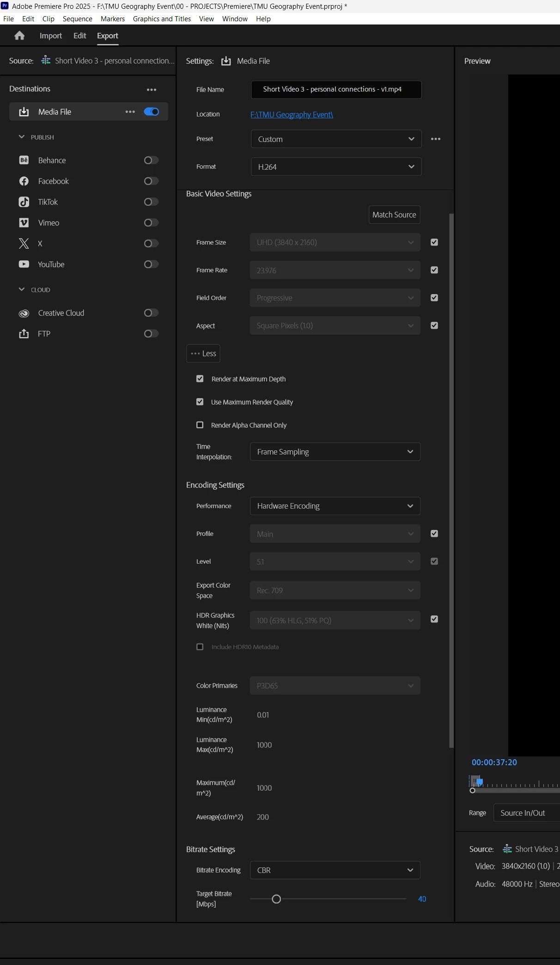The image size is (560, 965).
Task: Open Performance Hardware Encoding dropdown
Action: pyautogui.click(x=335, y=506)
